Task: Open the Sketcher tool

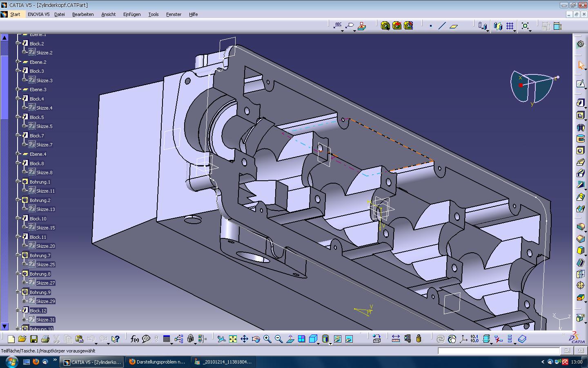Action: click(x=580, y=84)
